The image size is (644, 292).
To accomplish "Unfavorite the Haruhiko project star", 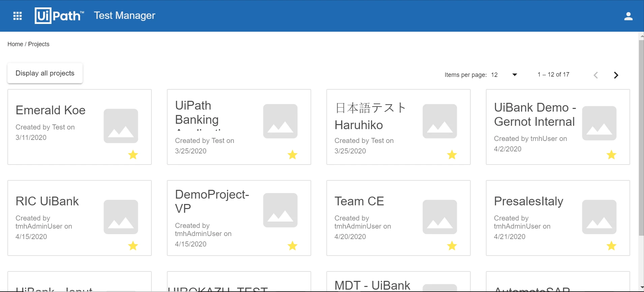I will click(452, 155).
